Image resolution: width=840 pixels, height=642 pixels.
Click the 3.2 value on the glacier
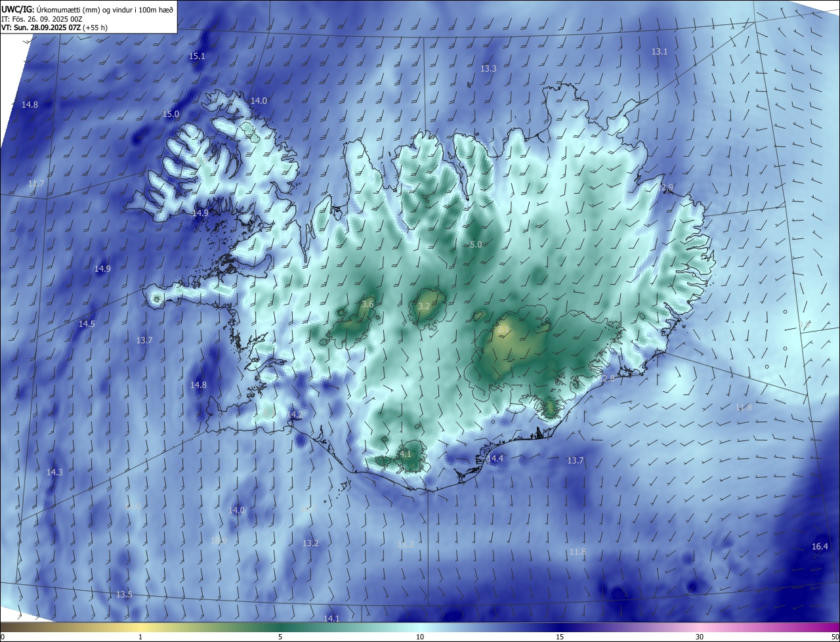(x=424, y=307)
